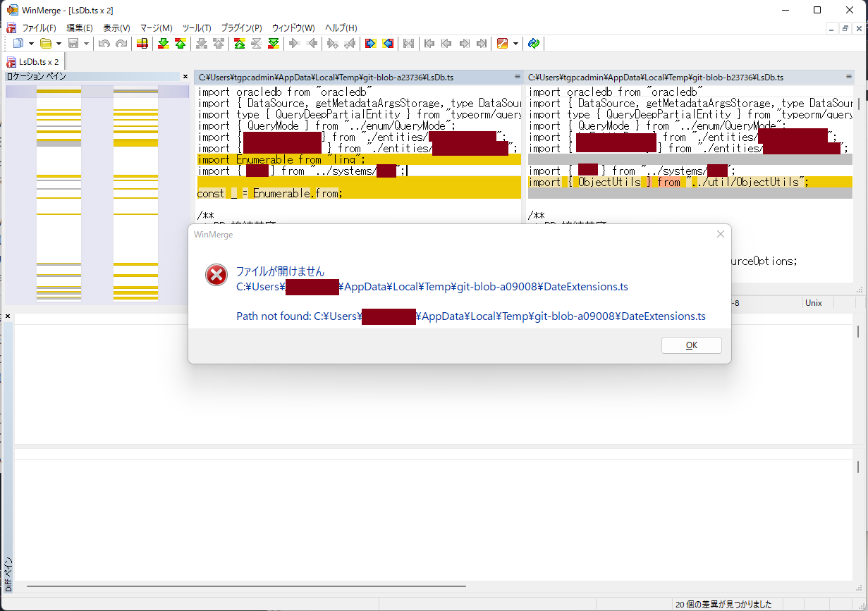The height and width of the screenshot is (611, 868).
Task: Click the Copy Right blue arrow icon
Action: 370,44
